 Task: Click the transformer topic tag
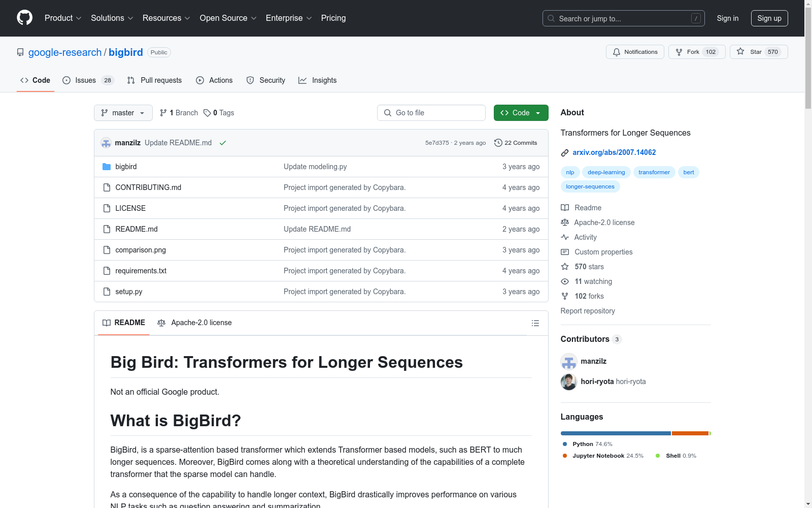(654, 172)
